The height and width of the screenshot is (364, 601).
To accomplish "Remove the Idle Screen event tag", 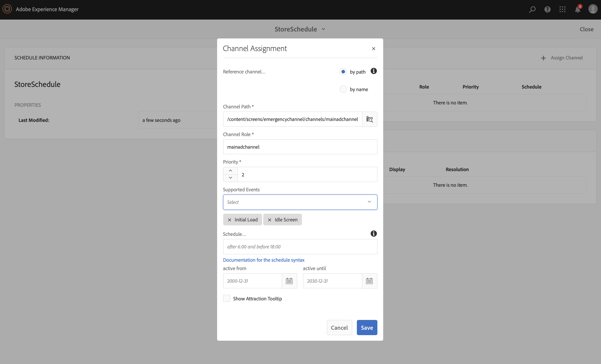I will (269, 220).
